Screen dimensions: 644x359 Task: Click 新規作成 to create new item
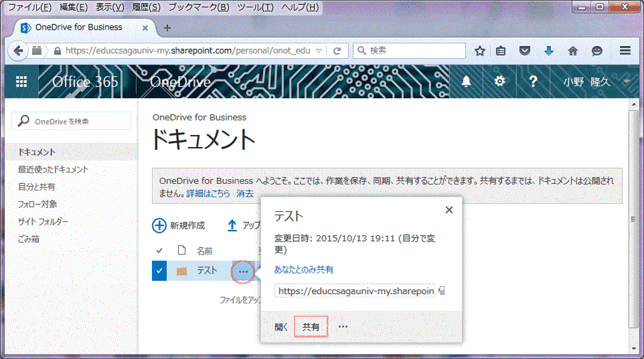(x=187, y=225)
